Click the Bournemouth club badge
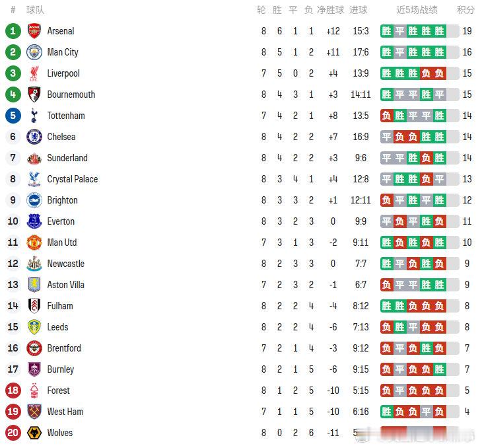This screenshot has width=480, height=448. click(34, 94)
